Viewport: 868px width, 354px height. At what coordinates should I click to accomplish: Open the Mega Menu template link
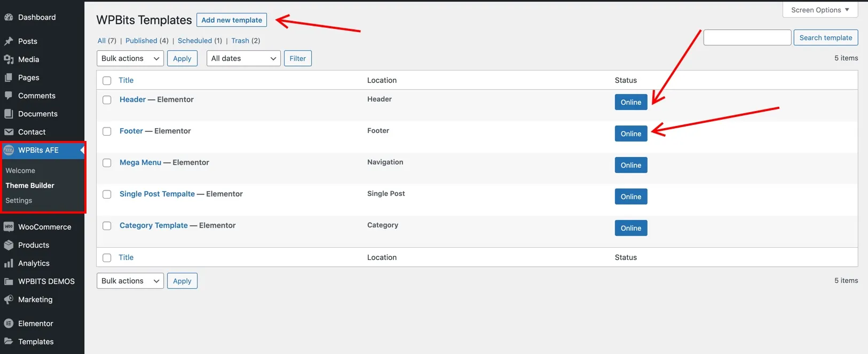click(140, 162)
